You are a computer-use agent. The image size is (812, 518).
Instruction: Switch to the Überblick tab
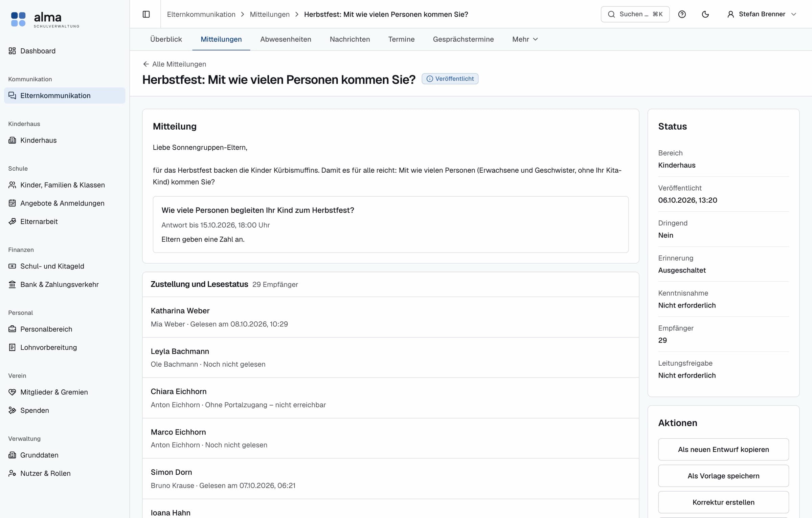click(166, 39)
